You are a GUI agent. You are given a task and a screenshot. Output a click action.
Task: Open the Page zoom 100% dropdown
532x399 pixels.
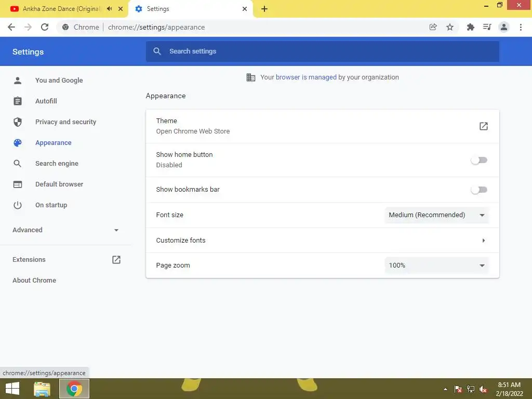tap(436, 265)
